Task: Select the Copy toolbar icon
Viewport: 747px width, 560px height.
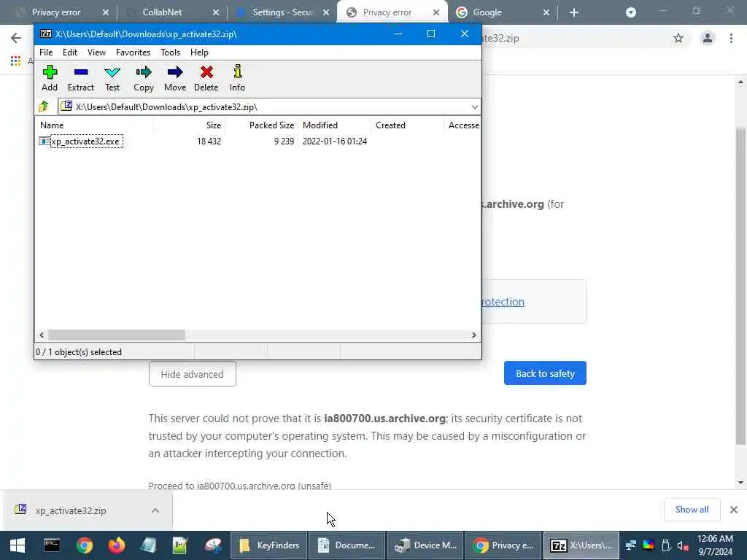Action: [x=144, y=79]
